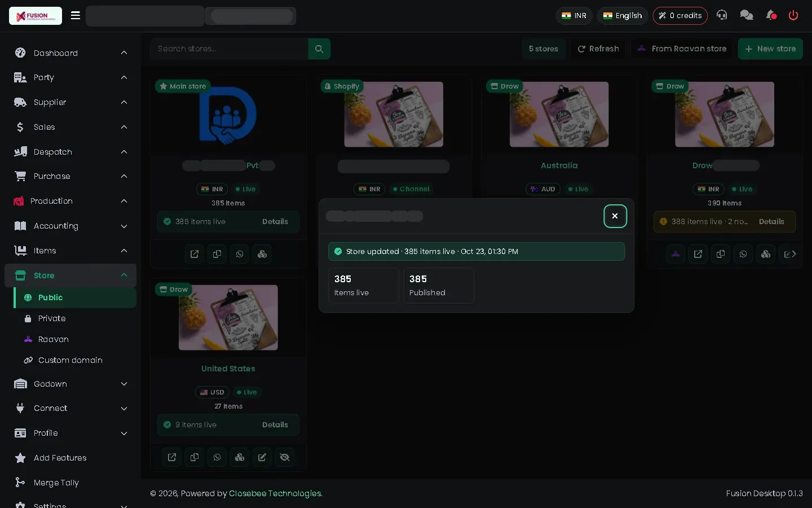
Task: Click the Refresh button
Action: point(598,49)
